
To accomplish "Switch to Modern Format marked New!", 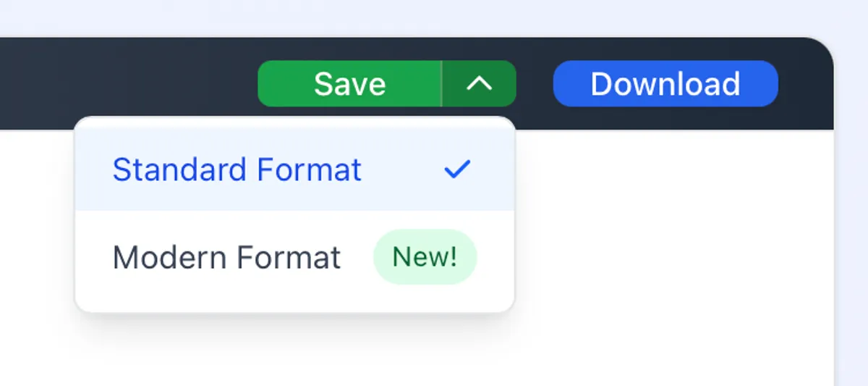I will (x=227, y=257).
